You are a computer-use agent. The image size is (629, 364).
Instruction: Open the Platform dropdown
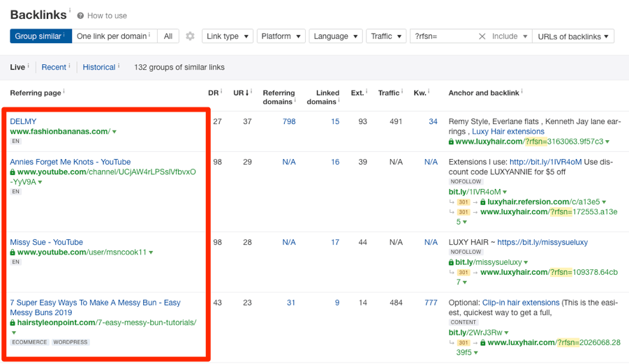pos(281,36)
